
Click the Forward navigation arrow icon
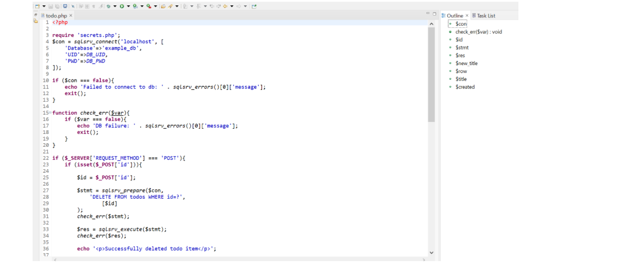tap(239, 6)
